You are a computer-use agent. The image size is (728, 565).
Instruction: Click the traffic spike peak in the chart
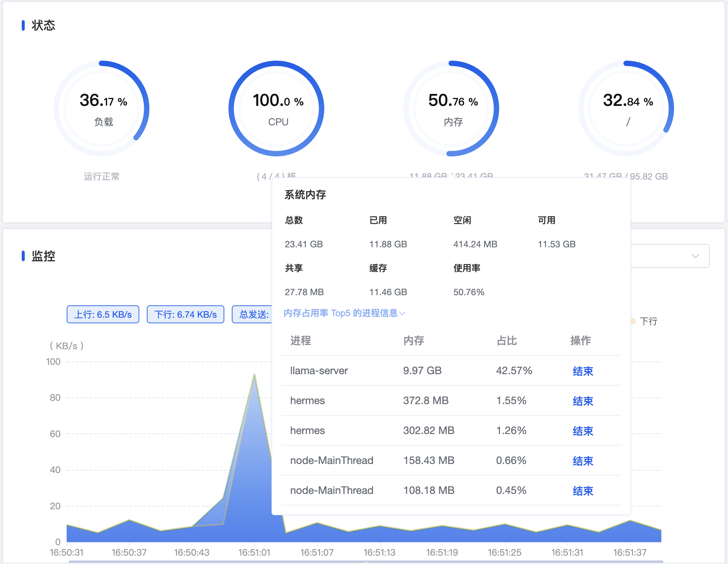coord(254,375)
